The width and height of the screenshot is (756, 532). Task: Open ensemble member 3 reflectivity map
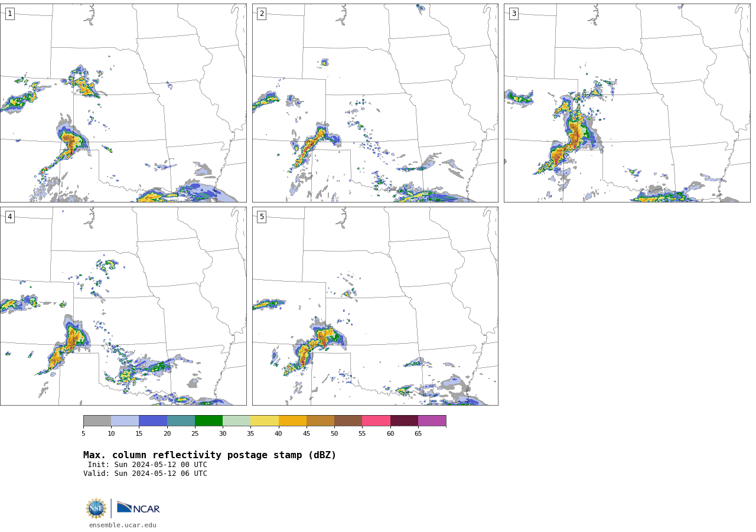click(x=627, y=103)
